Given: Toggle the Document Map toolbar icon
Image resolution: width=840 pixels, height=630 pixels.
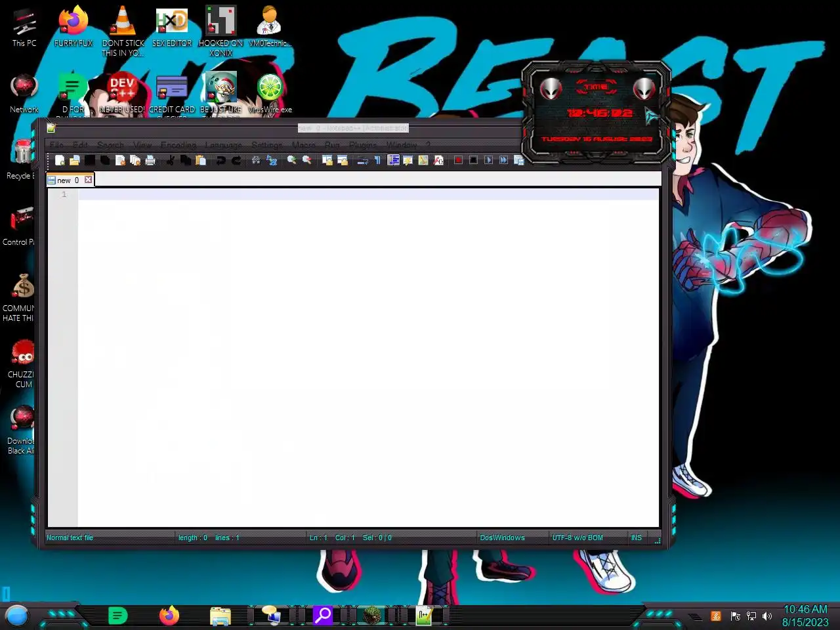Looking at the screenshot, I should pos(423,160).
